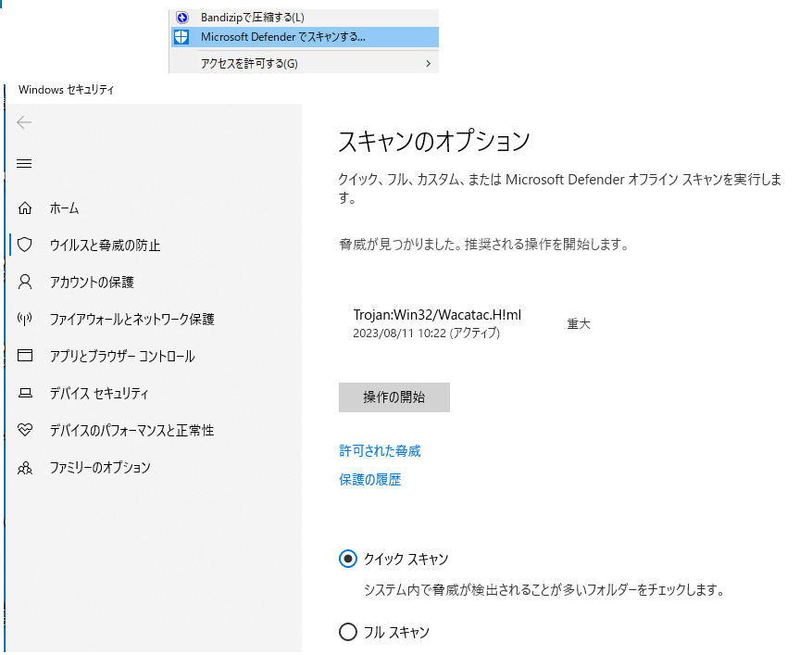This screenshot has width=812, height=655.
Task: Click the Microsoft Defender shield icon
Action: coord(181,37)
